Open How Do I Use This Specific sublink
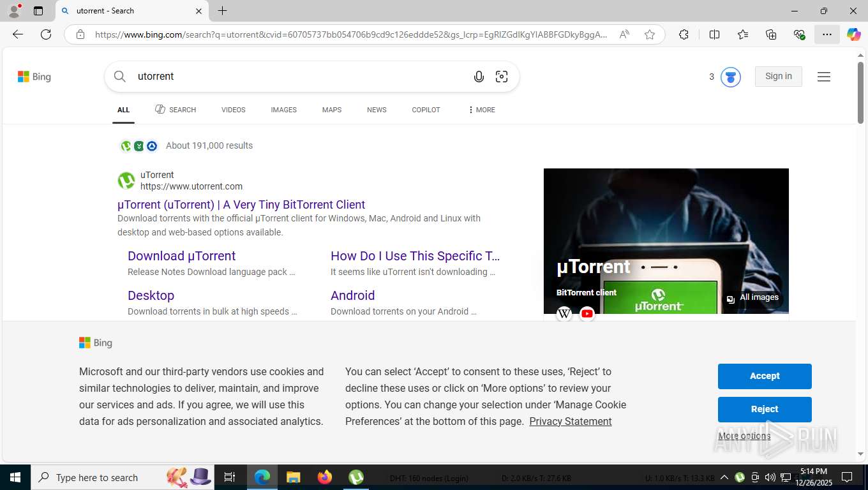The width and height of the screenshot is (868, 490). pos(415,256)
